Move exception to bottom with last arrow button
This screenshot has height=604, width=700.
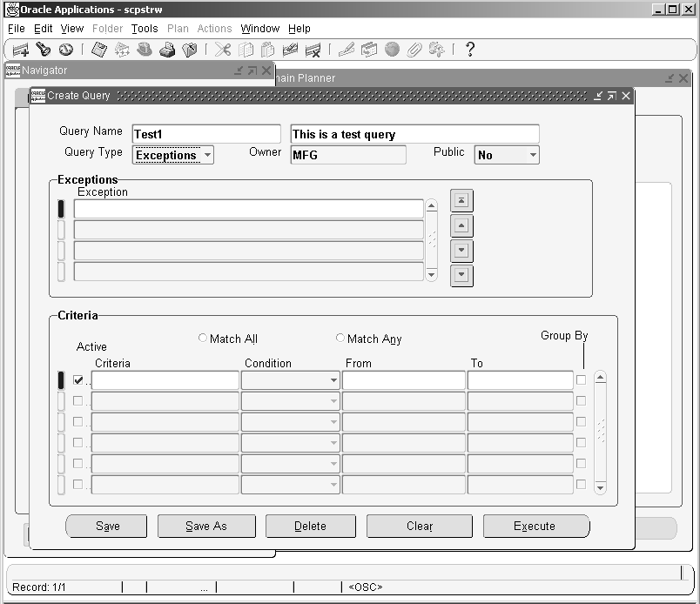coord(461,275)
